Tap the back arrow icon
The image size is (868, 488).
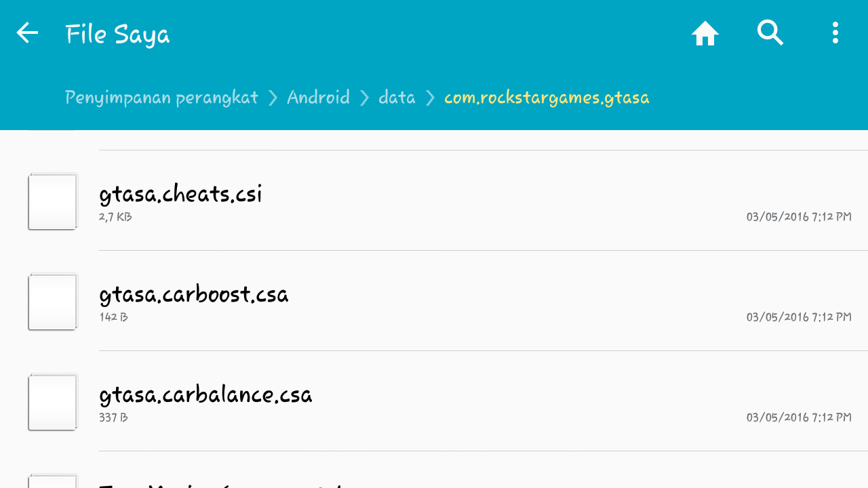pos(27,33)
